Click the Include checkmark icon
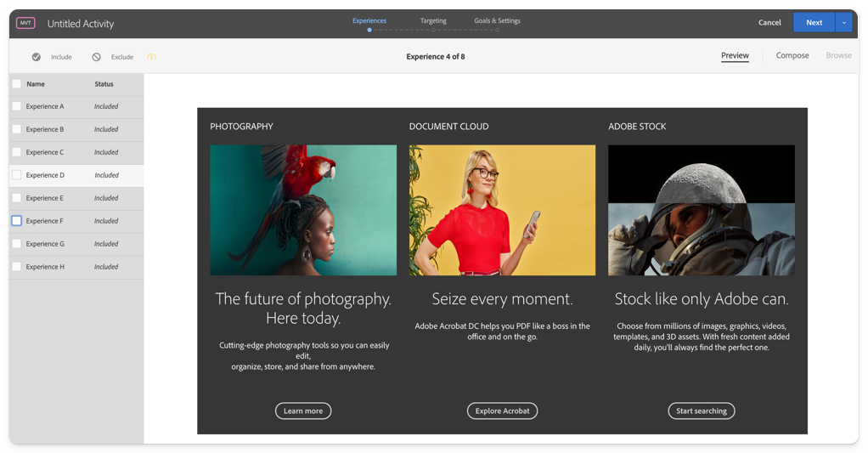Viewport: 868px width, 453px height. pos(36,57)
